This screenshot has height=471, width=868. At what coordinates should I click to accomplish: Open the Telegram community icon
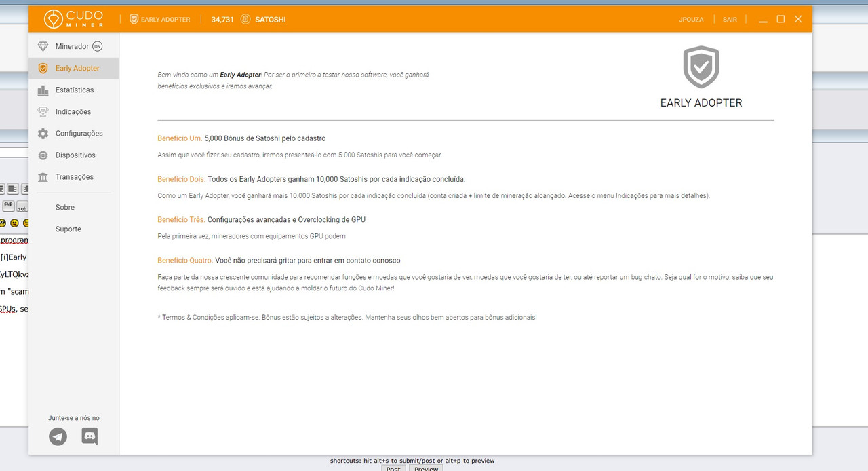(58, 436)
